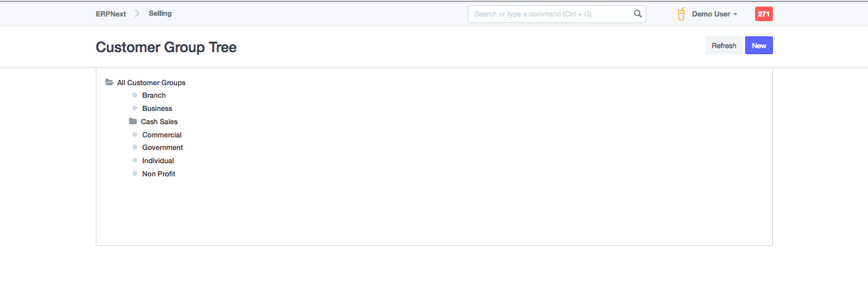Image resolution: width=868 pixels, height=294 pixels.
Task: Open the Demo User dropdown menu
Action: pyautogui.click(x=714, y=14)
